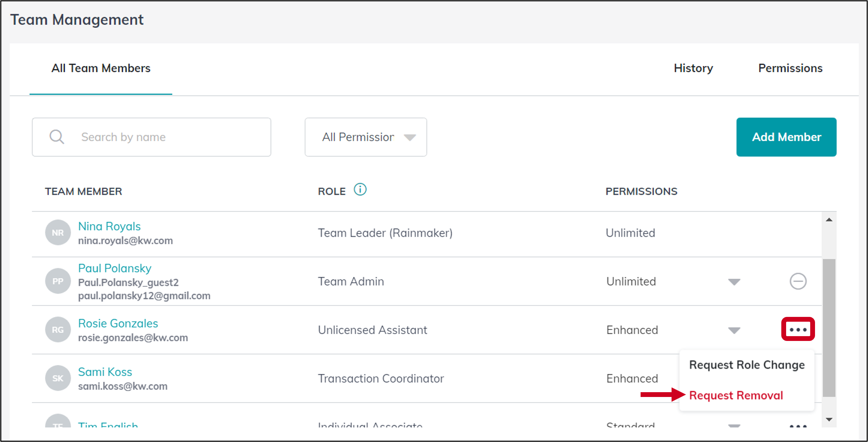Viewport: 868px width, 442px height.
Task: Click Paul.Polansky_guest2 username text
Action: click(x=128, y=283)
